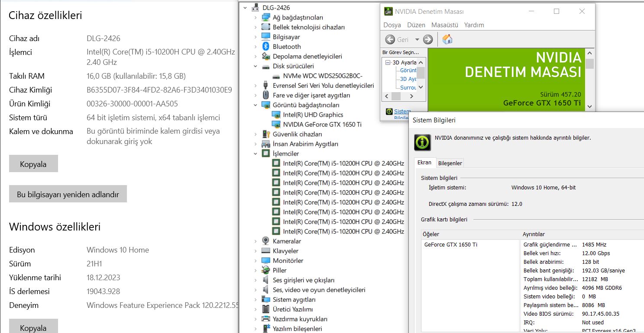This screenshot has width=644, height=333.
Task: Select Üretici Yazılımı tree item
Action: coord(293,309)
